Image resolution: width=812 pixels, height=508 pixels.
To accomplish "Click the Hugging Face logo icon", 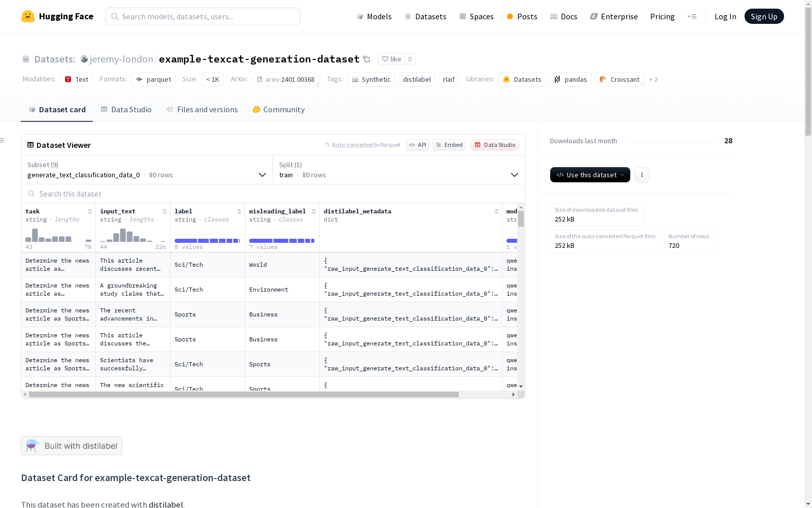I will [x=28, y=16].
